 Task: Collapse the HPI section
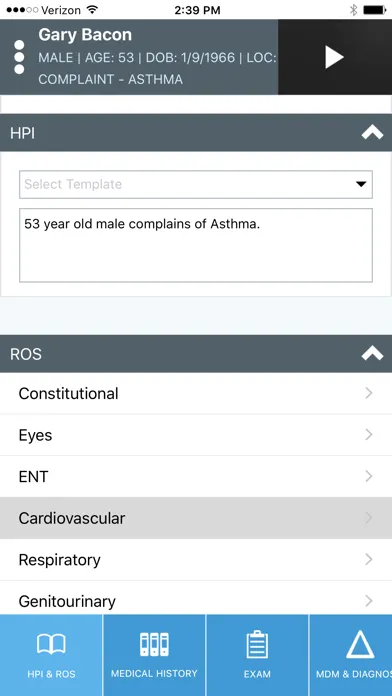pyautogui.click(x=372, y=132)
